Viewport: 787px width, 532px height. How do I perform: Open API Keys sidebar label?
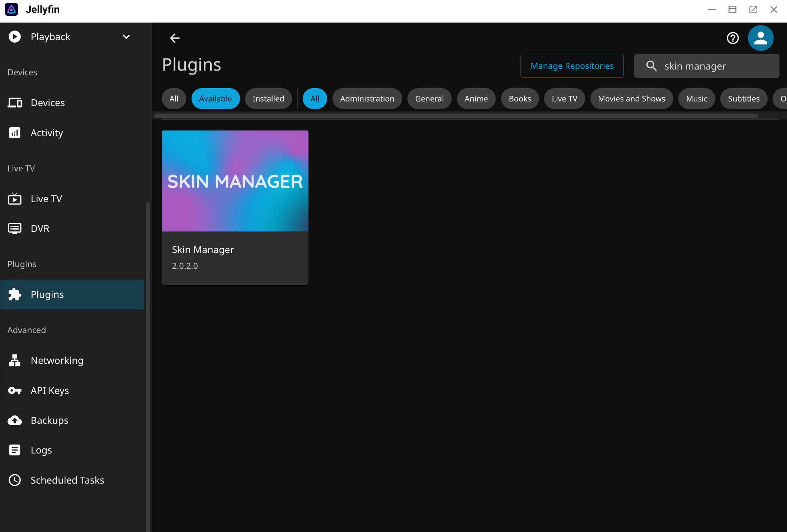[50, 390]
